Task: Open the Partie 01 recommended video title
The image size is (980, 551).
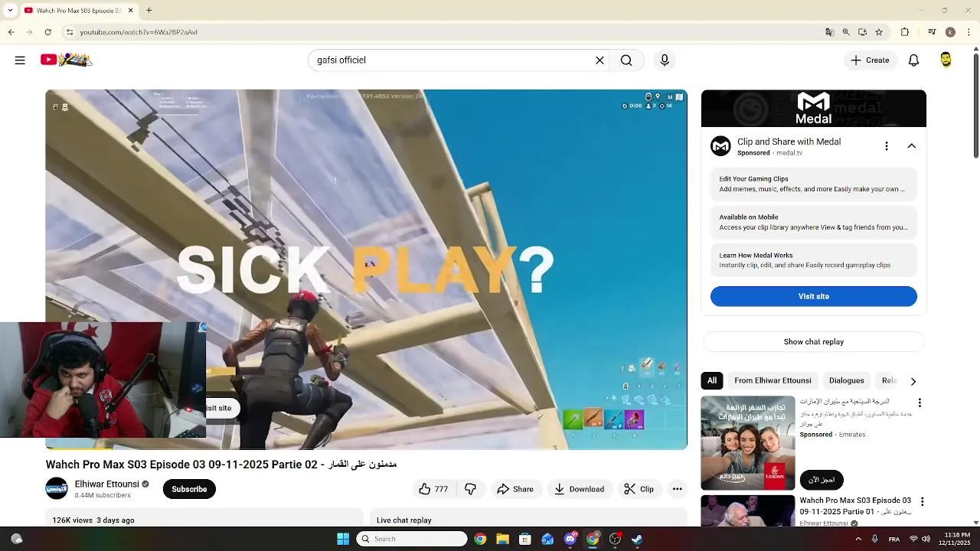Action: (x=855, y=506)
